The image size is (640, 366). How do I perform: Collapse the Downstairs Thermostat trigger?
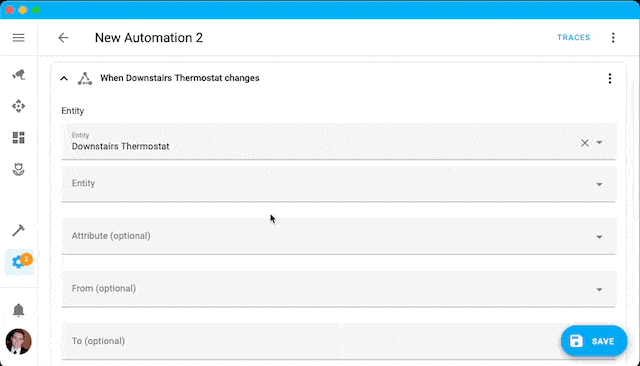(x=64, y=78)
